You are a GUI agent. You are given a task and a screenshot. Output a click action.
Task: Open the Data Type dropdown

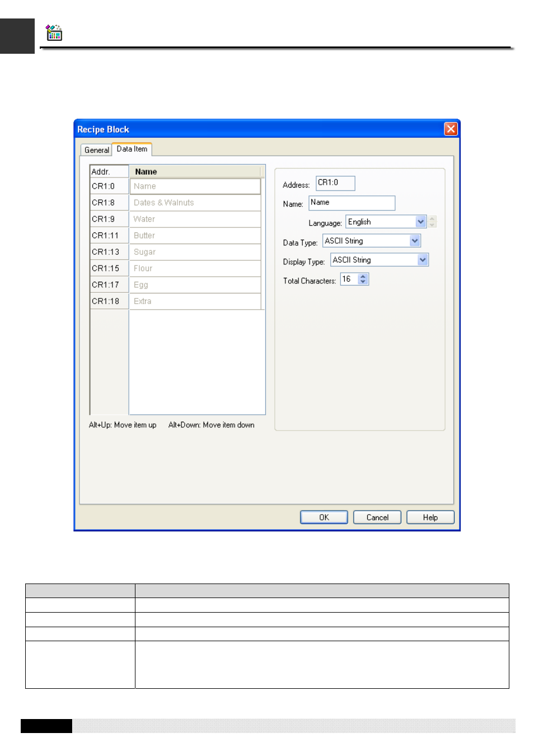coord(415,241)
